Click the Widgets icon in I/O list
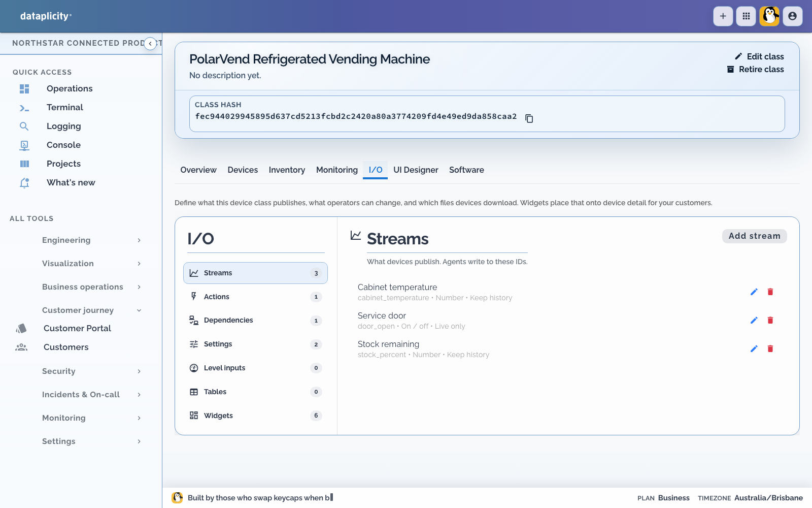 point(194,416)
